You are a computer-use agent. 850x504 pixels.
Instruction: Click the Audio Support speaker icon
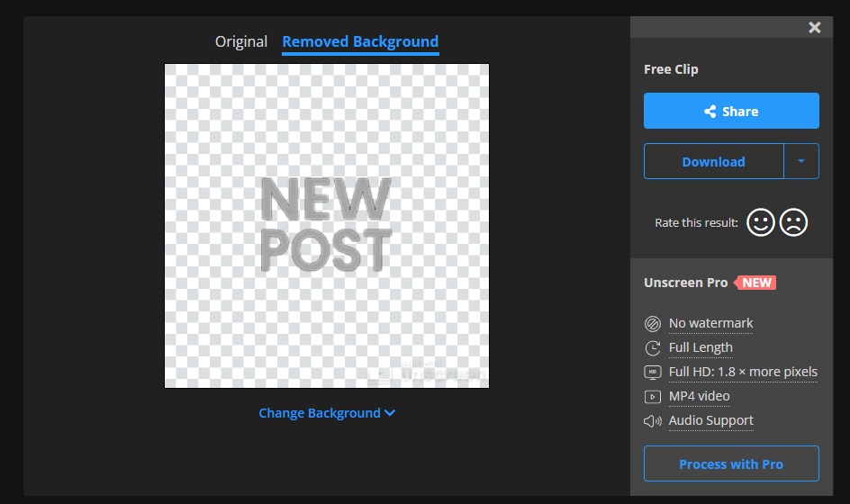tap(653, 421)
